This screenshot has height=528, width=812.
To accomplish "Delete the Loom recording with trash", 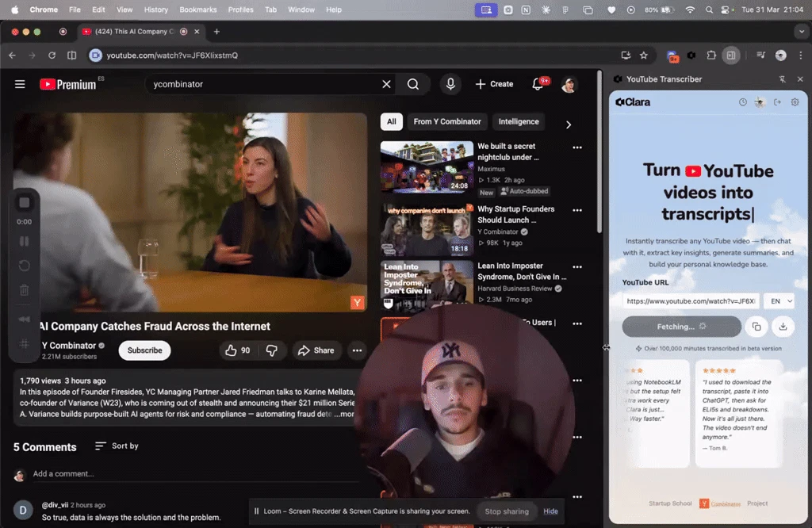I will (x=25, y=290).
